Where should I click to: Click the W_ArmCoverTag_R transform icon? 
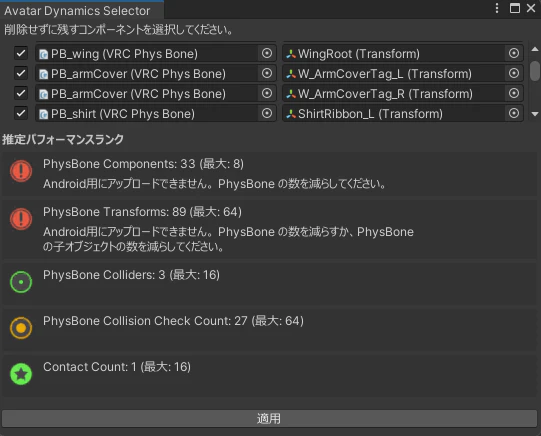pyautogui.click(x=291, y=94)
